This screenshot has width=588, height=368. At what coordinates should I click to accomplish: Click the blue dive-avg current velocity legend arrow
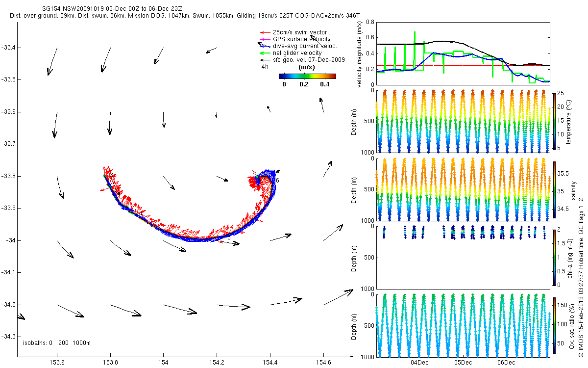[265, 46]
